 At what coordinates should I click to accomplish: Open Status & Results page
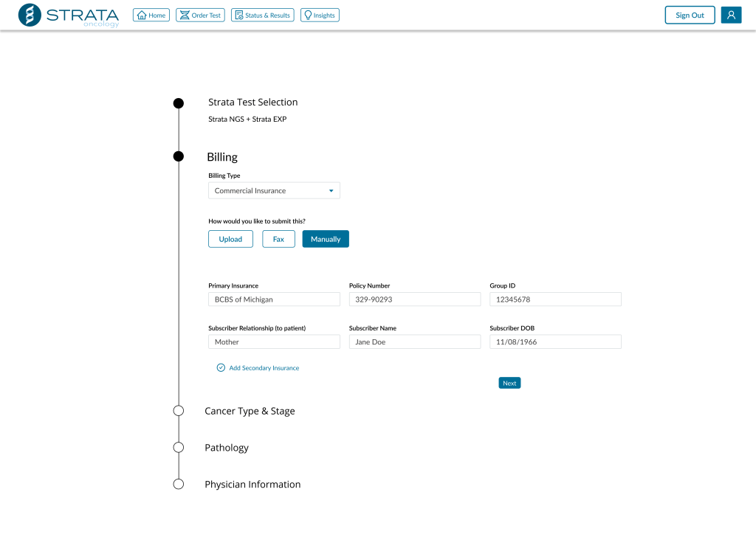point(262,15)
